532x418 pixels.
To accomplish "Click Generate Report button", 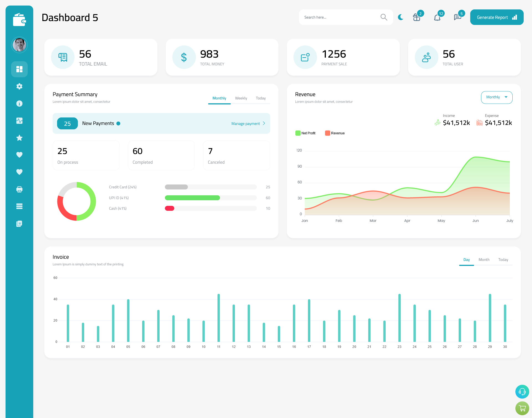I will coord(496,17).
